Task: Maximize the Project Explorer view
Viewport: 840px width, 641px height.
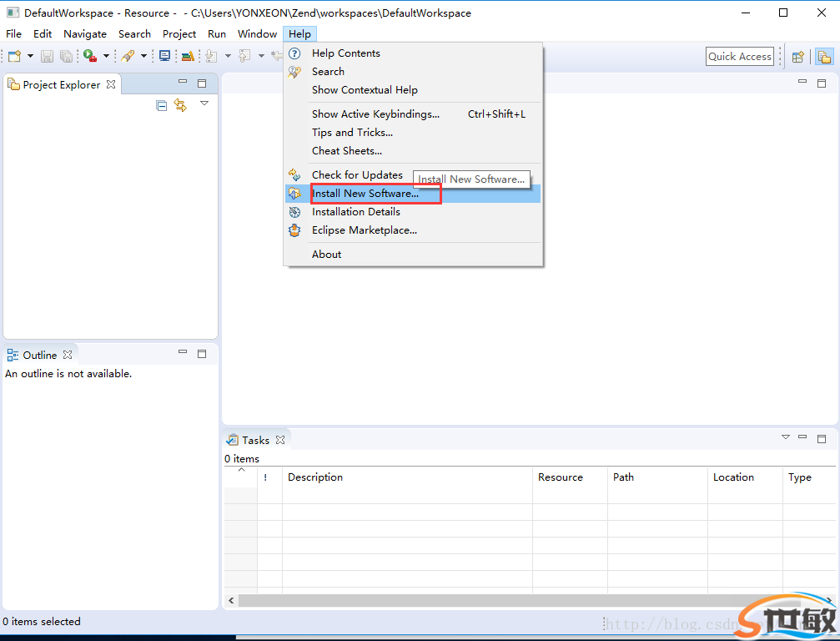Action: pos(202,83)
